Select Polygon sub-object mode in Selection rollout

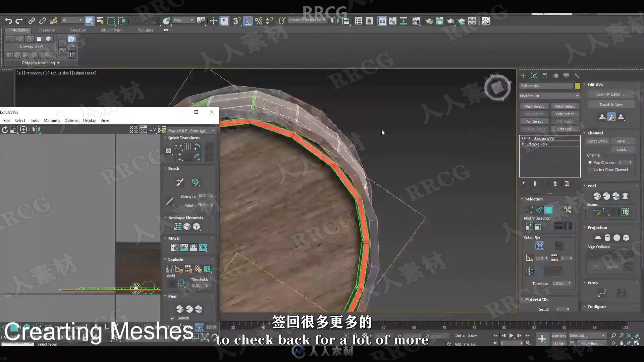(549, 210)
